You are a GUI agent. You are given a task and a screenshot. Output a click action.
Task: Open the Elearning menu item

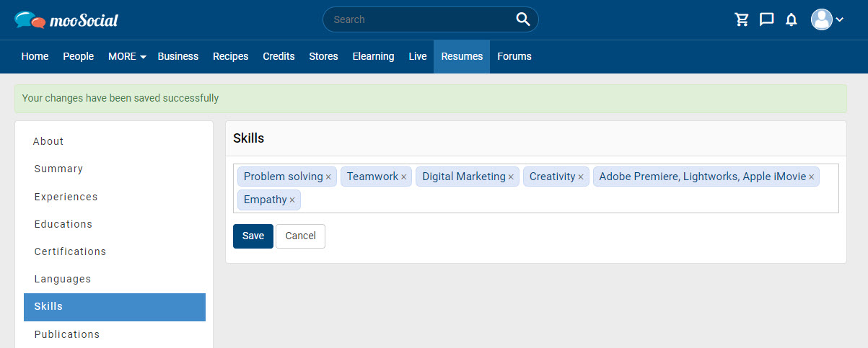pyautogui.click(x=373, y=56)
